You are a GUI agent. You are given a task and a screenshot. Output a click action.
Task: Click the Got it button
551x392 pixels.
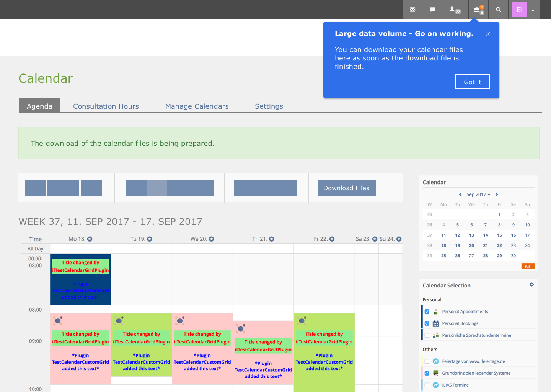tap(472, 82)
